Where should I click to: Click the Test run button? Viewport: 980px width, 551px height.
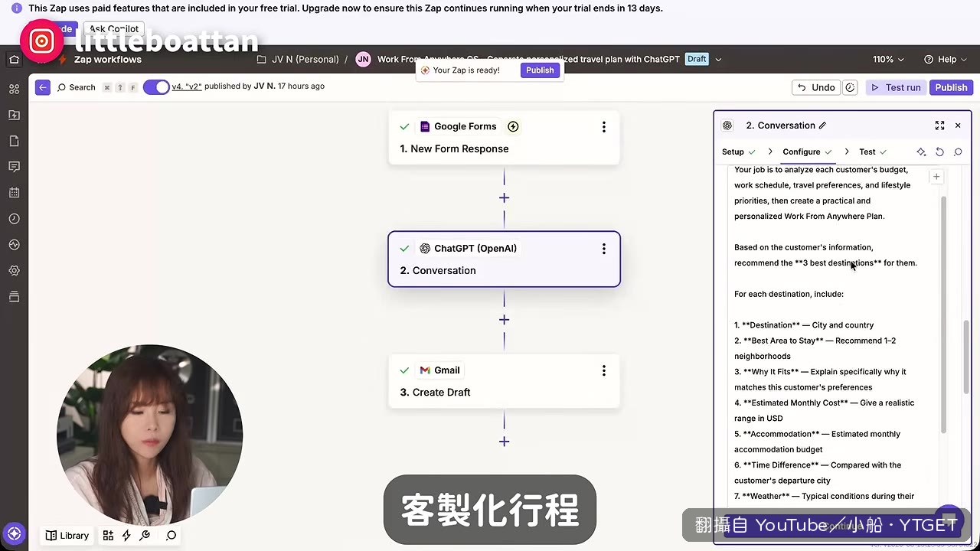(x=896, y=87)
